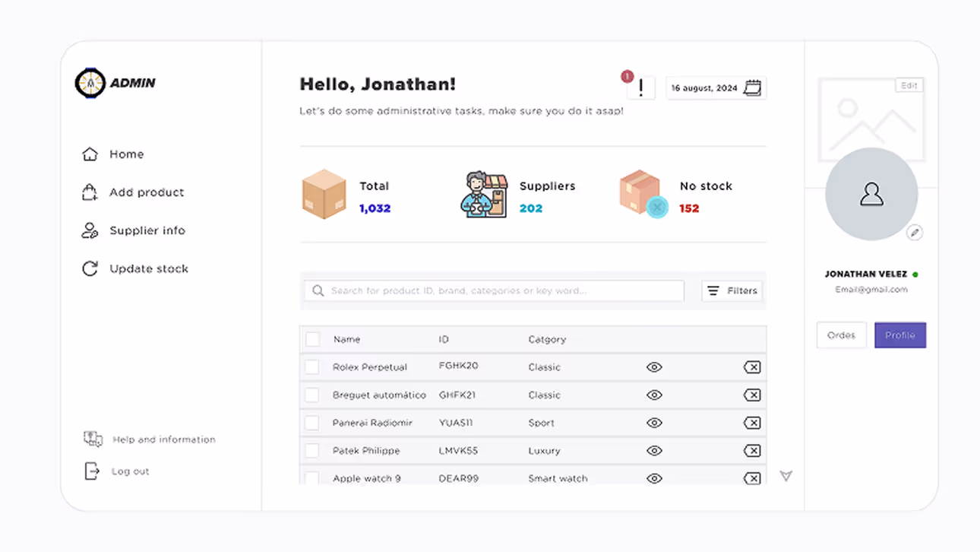Click the Suppliers shopkeeper icon
The width and height of the screenshot is (980, 552).
[484, 195]
